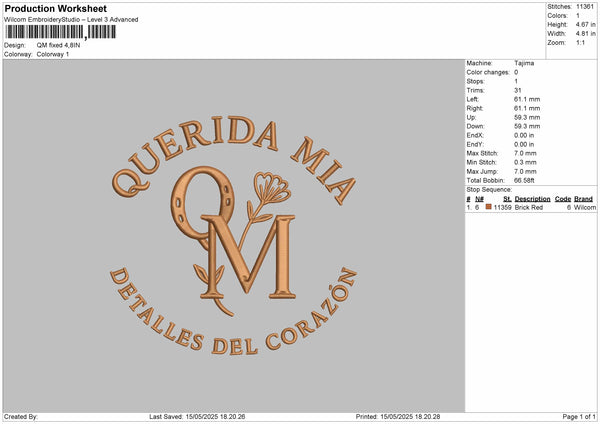Click the flower blossom in the embroidery design
This screenshot has height=424, width=600.
(x=272, y=188)
